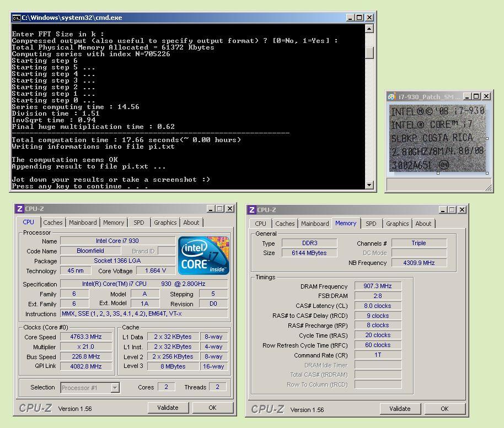Click the memory Type value 'DDR3'
504x428 pixels.
309,243
